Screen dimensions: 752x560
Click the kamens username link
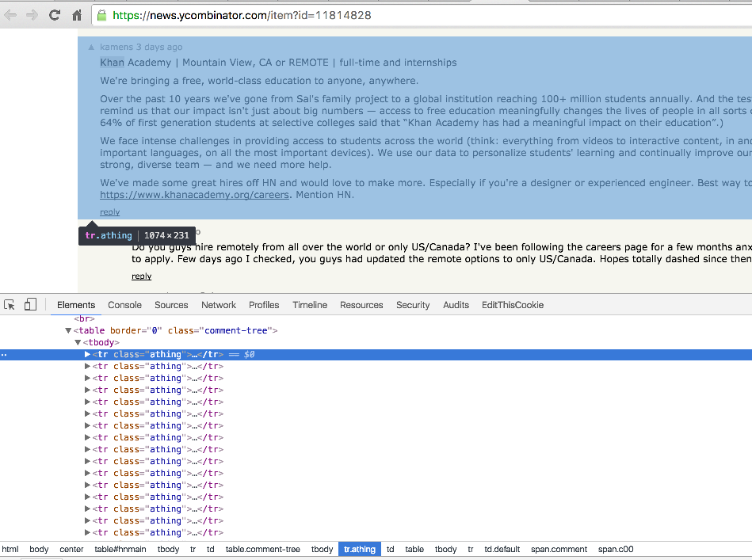116,47
